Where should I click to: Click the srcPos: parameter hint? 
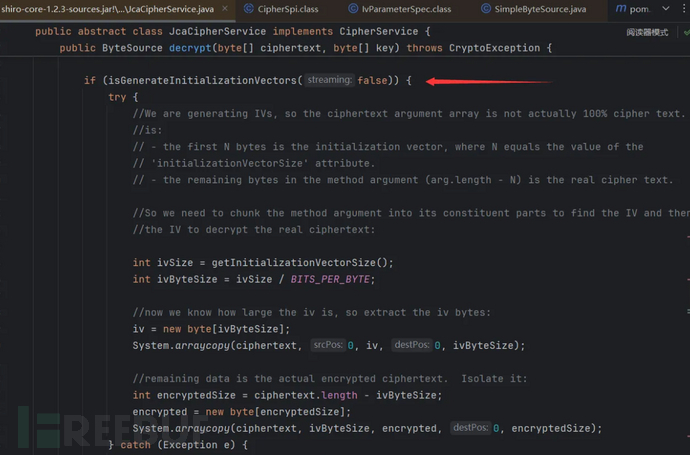pyautogui.click(x=328, y=345)
